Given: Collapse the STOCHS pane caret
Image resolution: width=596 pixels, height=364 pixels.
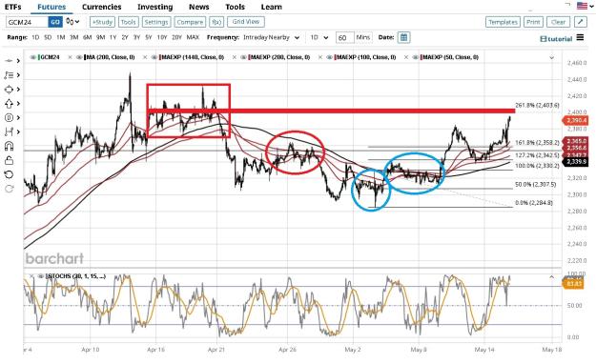Looking at the screenshot, I should [551, 277].
